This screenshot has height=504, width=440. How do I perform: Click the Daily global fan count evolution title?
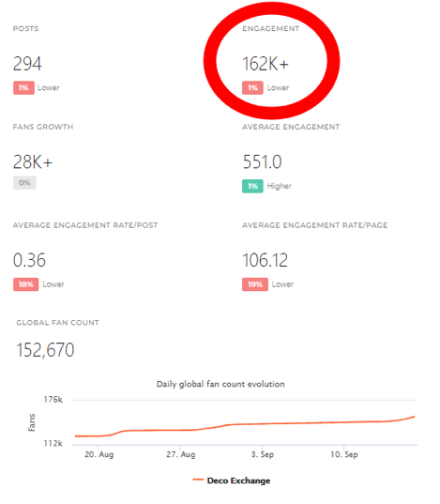tap(220, 384)
